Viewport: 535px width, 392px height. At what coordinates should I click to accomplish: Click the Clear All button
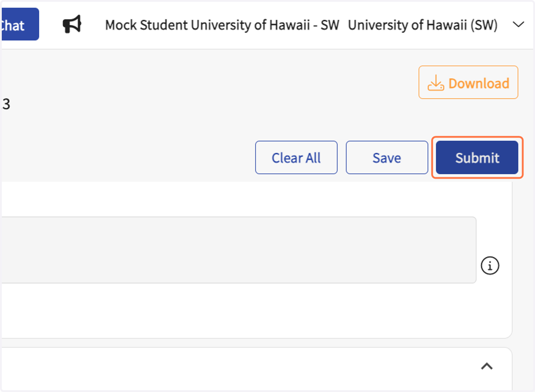pos(296,158)
